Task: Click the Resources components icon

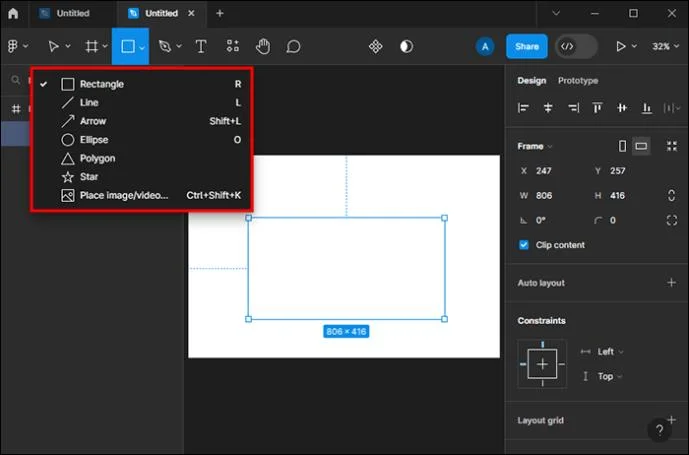Action: pyautogui.click(x=233, y=46)
